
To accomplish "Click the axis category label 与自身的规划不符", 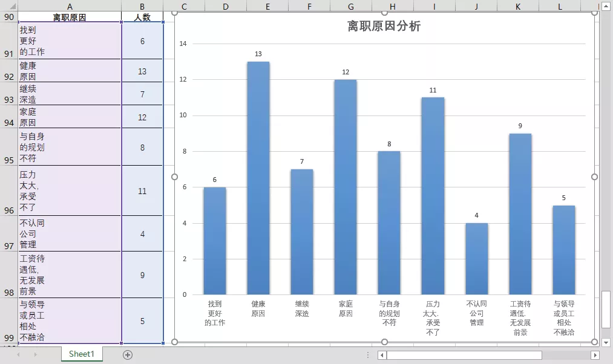I will point(389,313).
